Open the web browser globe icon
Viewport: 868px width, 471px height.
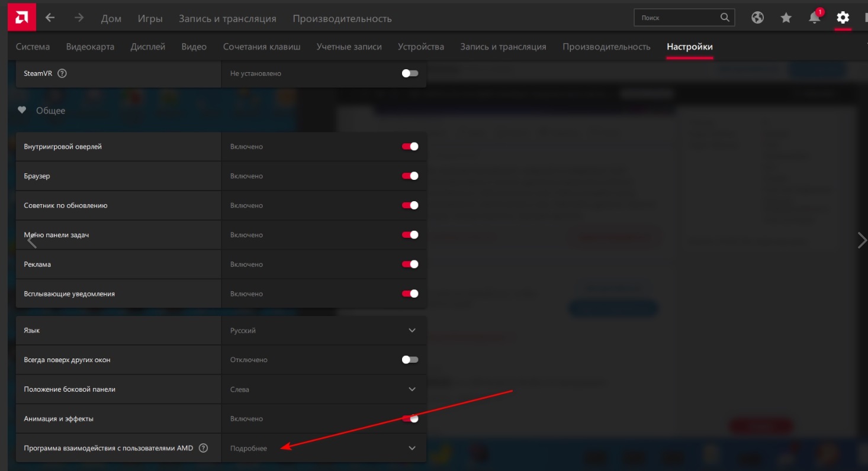click(757, 18)
